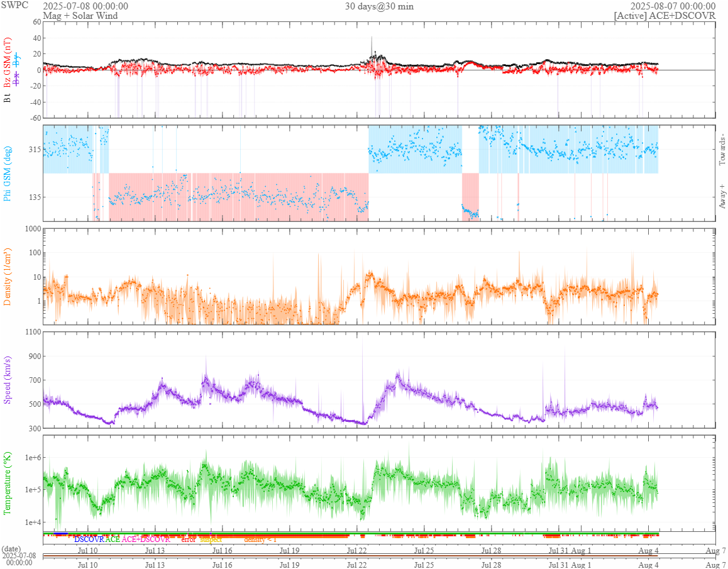The height and width of the screenshot is (569, 728).
Task: Click the '-60' tick on the magnetic field axis
Action: (35, 118)
